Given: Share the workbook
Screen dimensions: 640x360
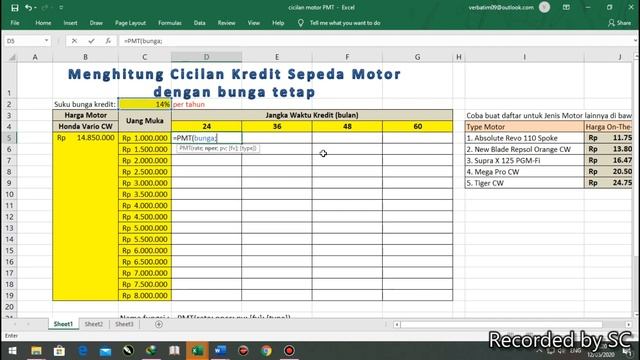Looking at the screenshot, I should [x=620, y=23].
